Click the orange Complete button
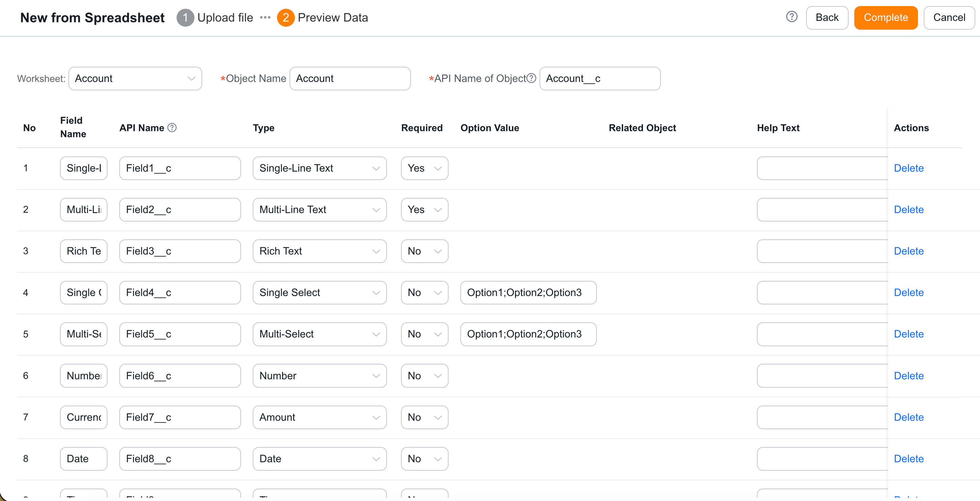This screenshot has width=980, height=501. point(886,18)
